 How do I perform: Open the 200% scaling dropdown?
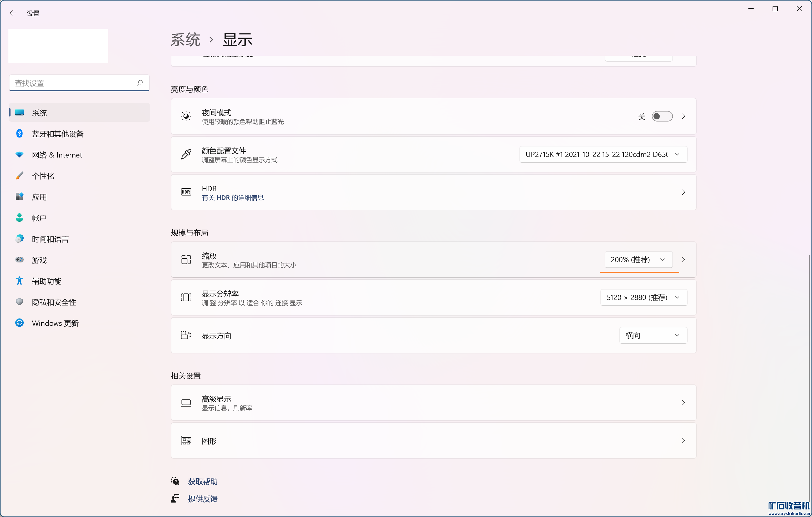pyautogui.click(x=638, y=260)
